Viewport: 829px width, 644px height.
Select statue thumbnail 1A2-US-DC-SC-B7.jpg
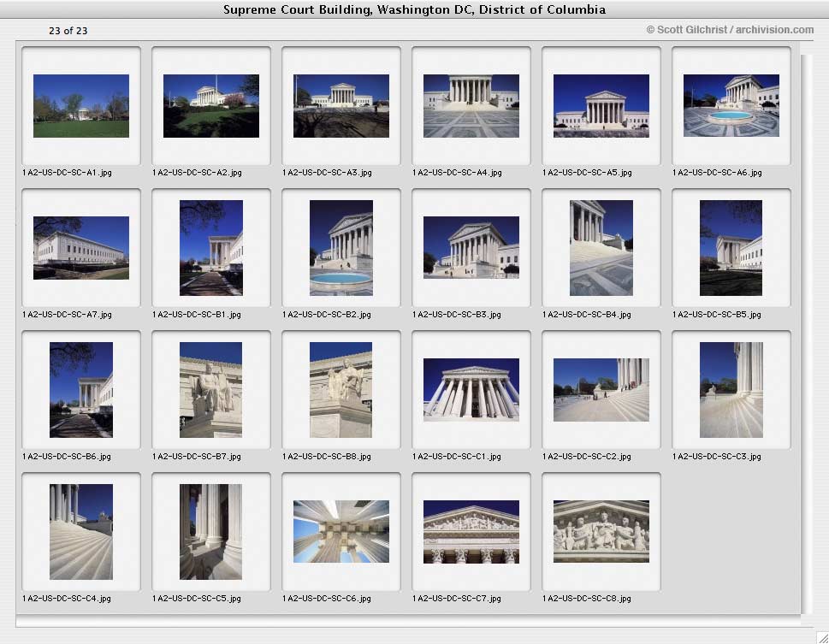[211, 390]
